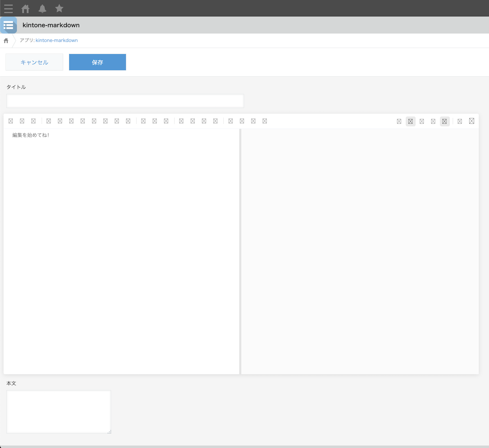Viewport: 489px width, 448px height.
Task: Click the markdown preview pane
Action: click(x=360, y=252)
